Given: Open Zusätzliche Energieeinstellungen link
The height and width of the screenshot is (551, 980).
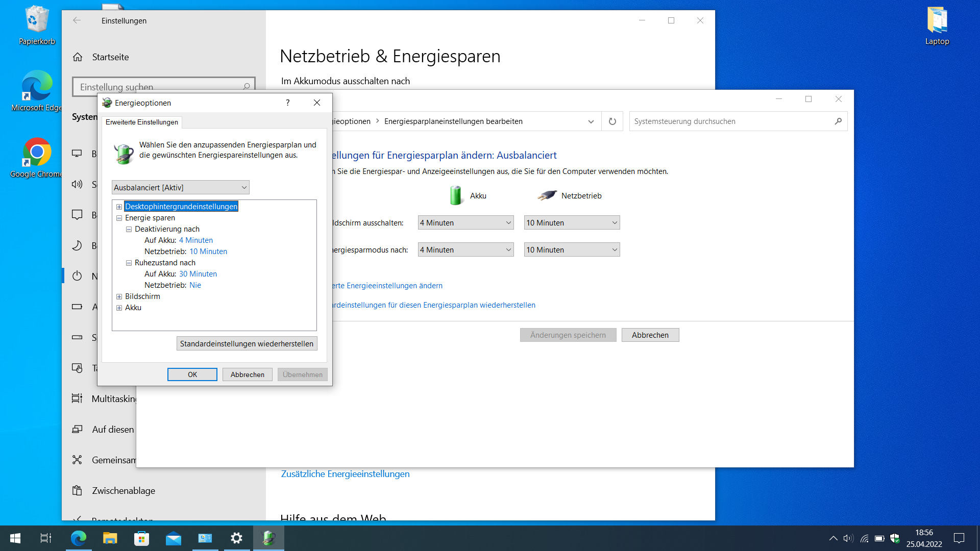Looking at the screenshot, I should (x=345, y=474).
